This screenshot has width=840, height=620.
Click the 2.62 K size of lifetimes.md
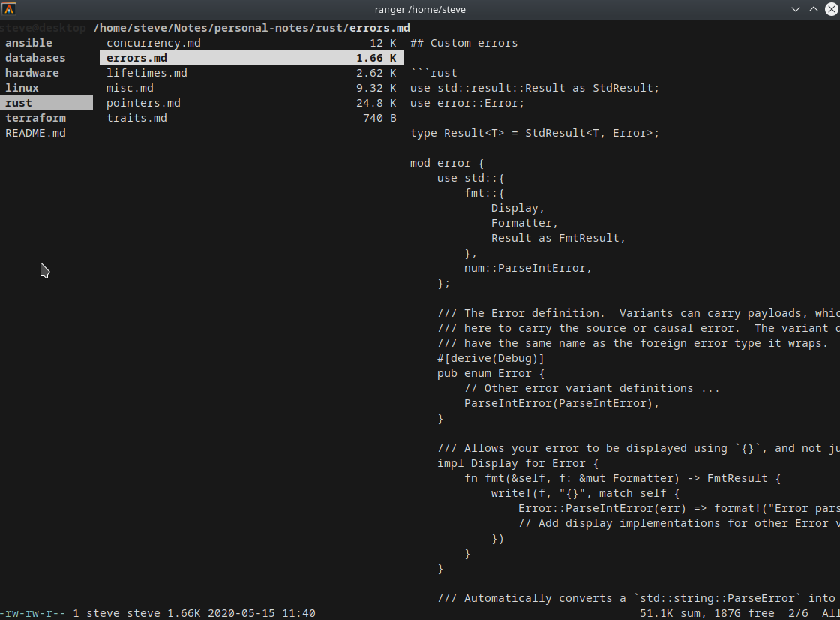(376, 73)
